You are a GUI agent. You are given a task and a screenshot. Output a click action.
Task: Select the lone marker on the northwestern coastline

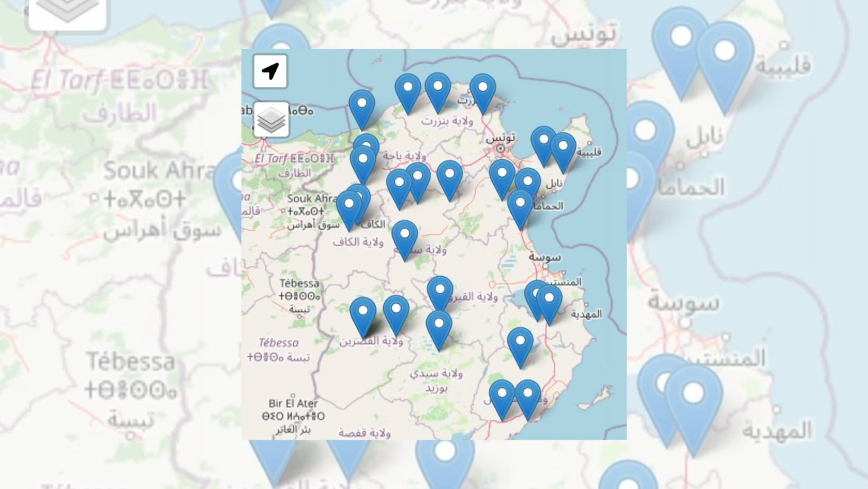pyautogui.click(x=362, y=111)
